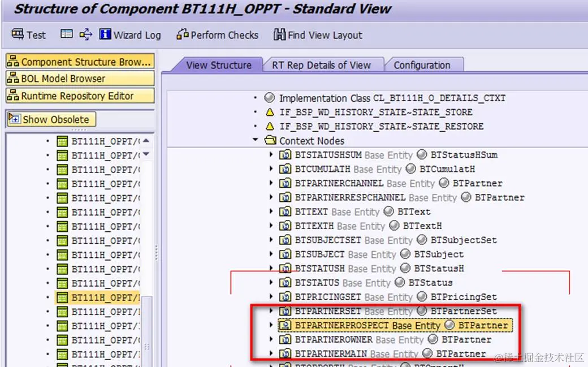Expand the BTPRICINGSET context node
The image size is (588, 367).
click(x=271, y=296)
